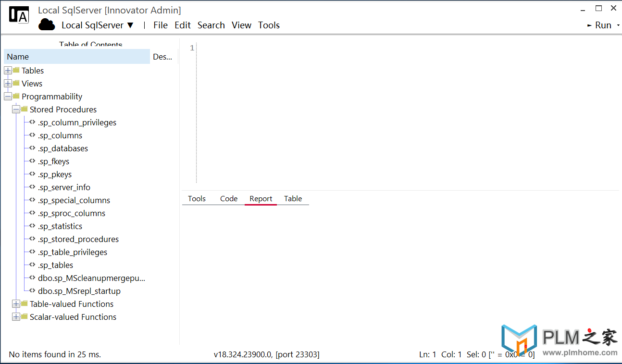Image resolution: width=622 pixels, height=364 pixels.
Task: Click code icon beside .sp_tables
Action: [x=32, y=265]
